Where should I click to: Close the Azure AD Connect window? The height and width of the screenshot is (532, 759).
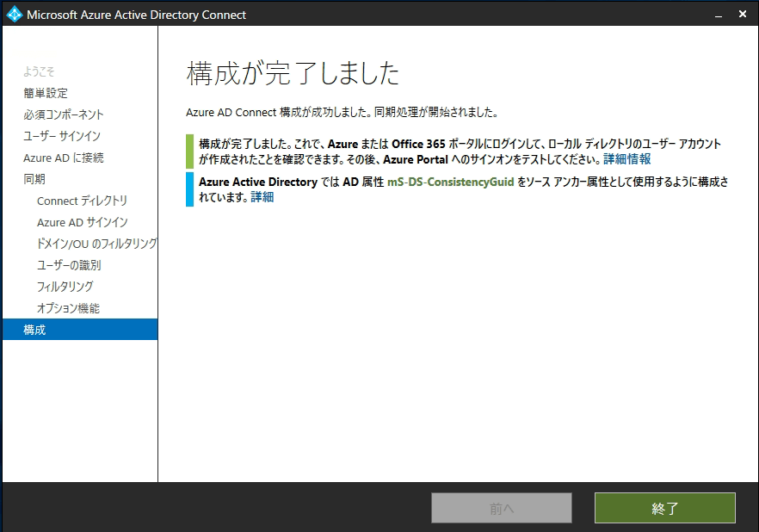coord(743,15)
